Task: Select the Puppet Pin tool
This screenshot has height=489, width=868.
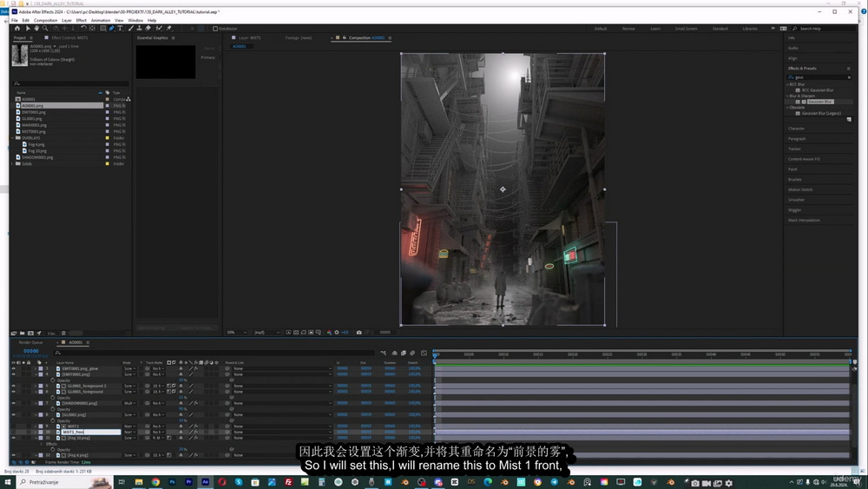Action: tap(169, 29)
